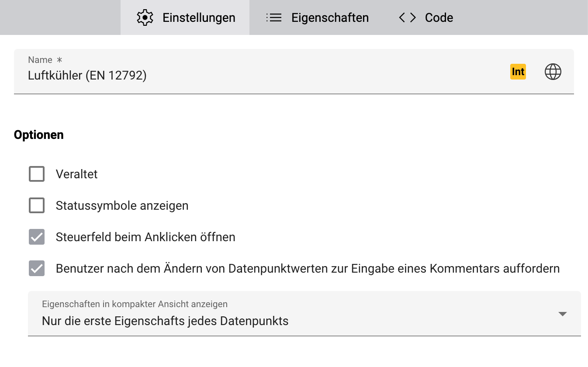
Task: Click the yellow Int badge in the Name field
Action: click(518, 72)
